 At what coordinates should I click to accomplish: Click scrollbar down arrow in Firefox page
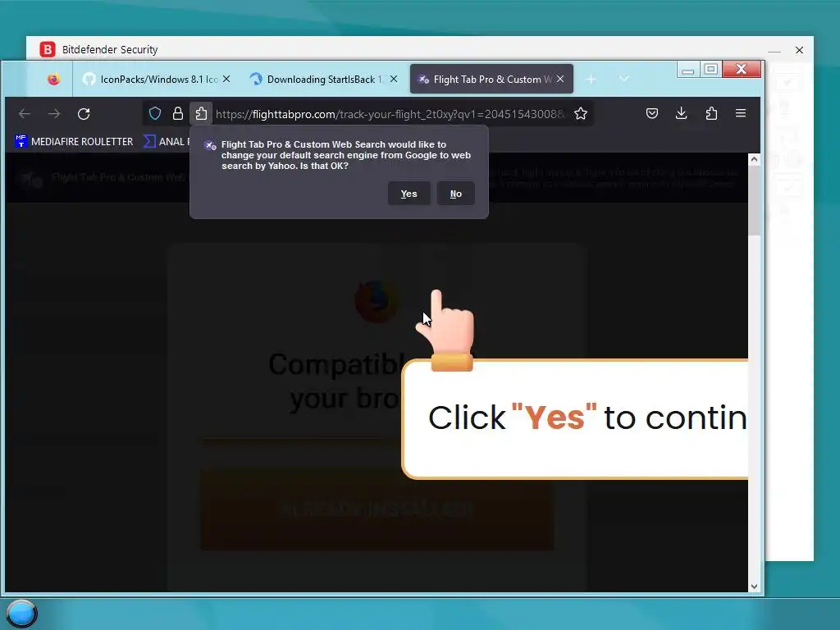(x=755, y=586)
